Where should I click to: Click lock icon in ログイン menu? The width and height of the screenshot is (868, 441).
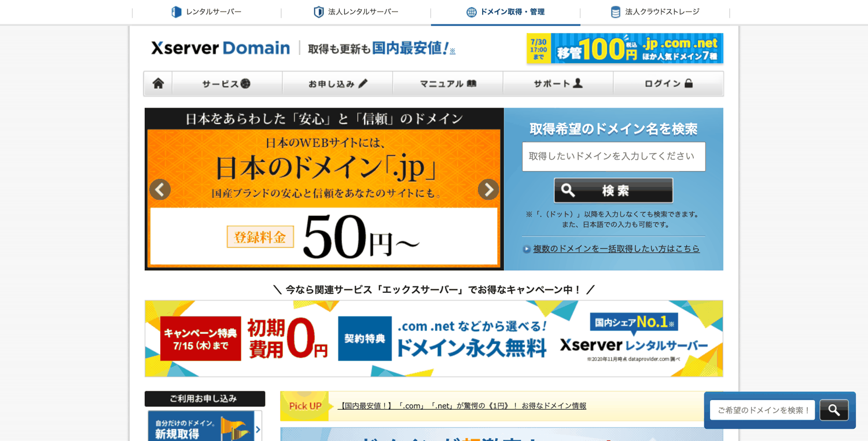689,83
